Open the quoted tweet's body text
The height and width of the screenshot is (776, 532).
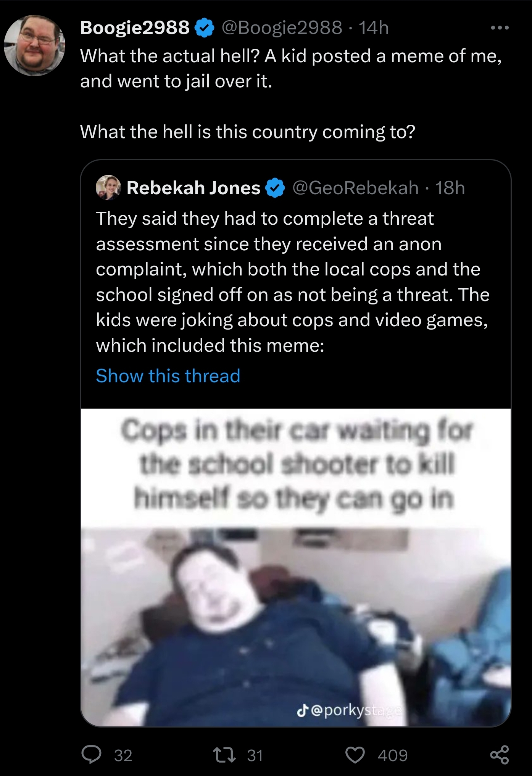point(292,282)
